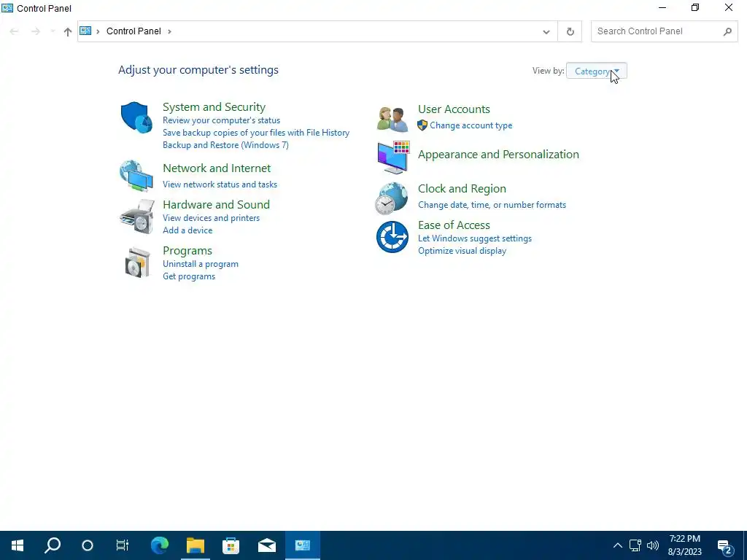Click Uninstall a program

[x=201, y=264]
